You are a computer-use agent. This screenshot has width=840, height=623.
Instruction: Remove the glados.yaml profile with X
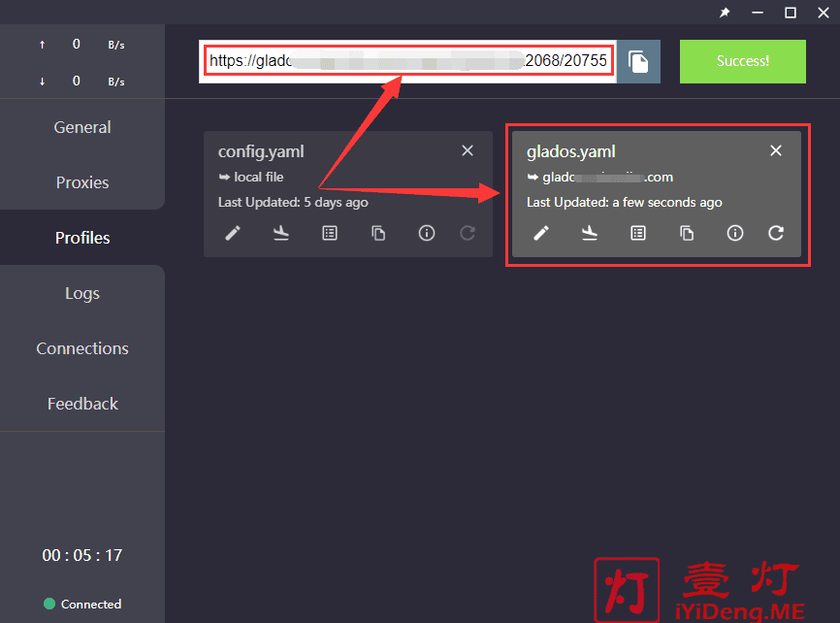point(776,150)
